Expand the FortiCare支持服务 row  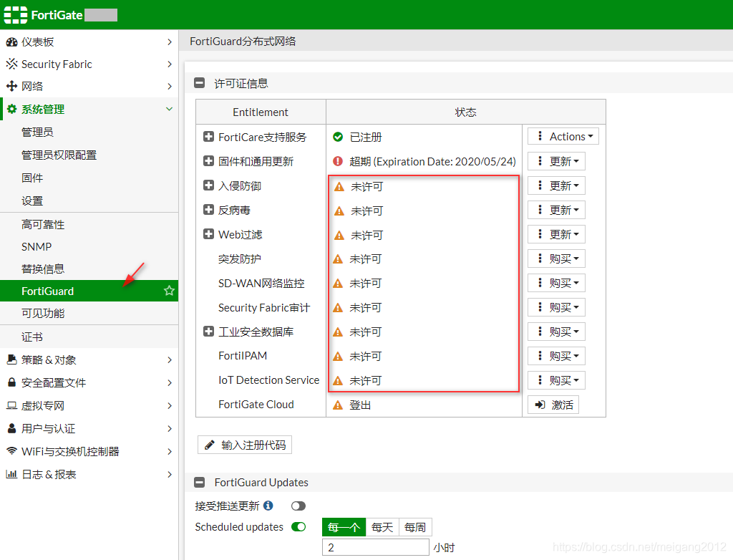click(208, 137)
